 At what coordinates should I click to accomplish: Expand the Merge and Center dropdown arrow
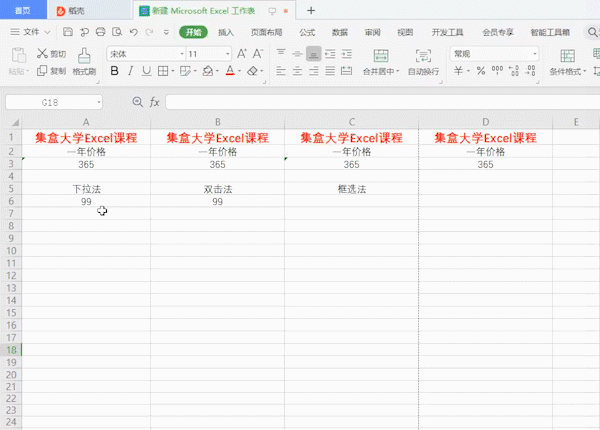(x=398, y=72)
